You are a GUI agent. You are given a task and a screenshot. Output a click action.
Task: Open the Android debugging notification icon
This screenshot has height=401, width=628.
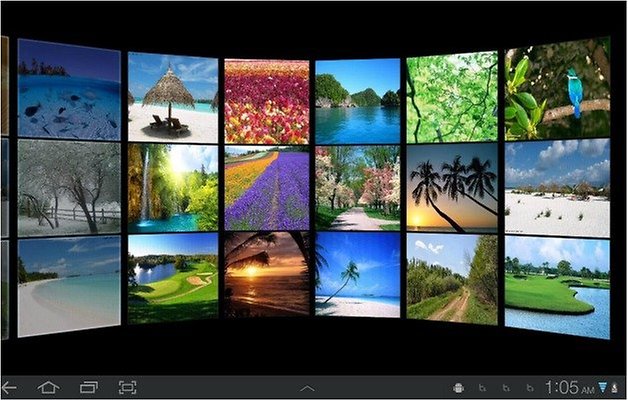458,388
